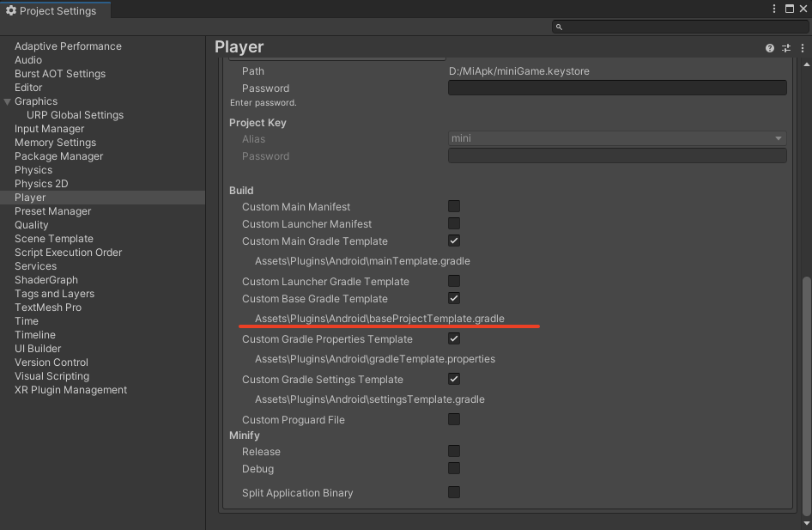Enable Custom Launcher Manifest
Screen dimensions: 812x530
coord(453,223)
